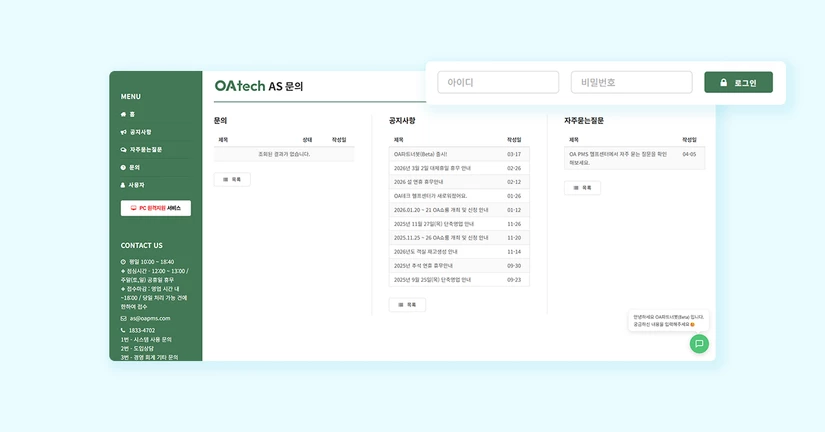The image size is (825, 432).
Task: Click the 목록 button under 공지사항 list
Action: tap(407, 305)
